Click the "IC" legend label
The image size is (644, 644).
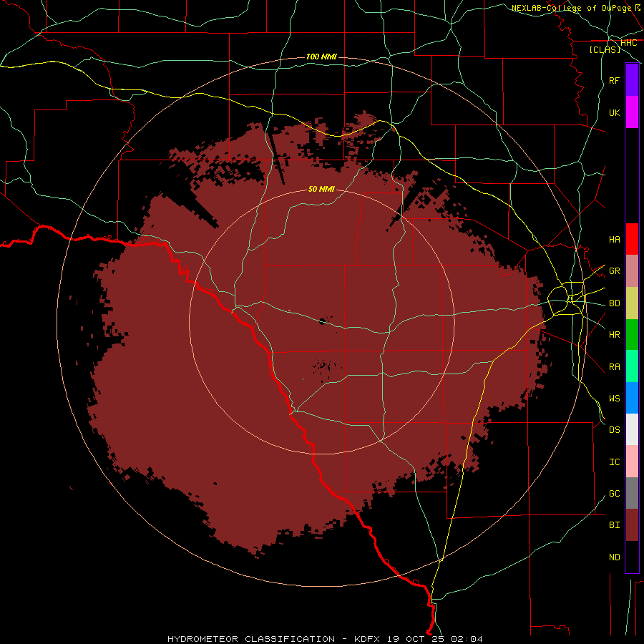pyautogui.click(x=614, y=462)
